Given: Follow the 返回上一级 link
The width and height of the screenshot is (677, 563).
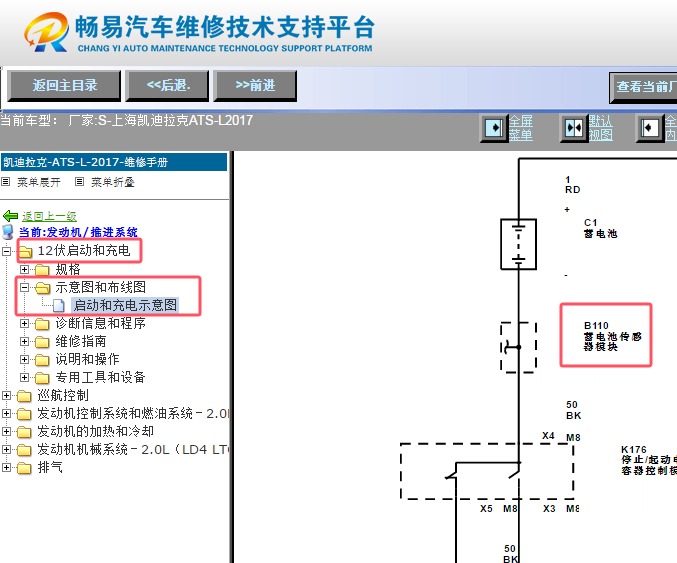Looking at the screenshot, I should point(49,216).
